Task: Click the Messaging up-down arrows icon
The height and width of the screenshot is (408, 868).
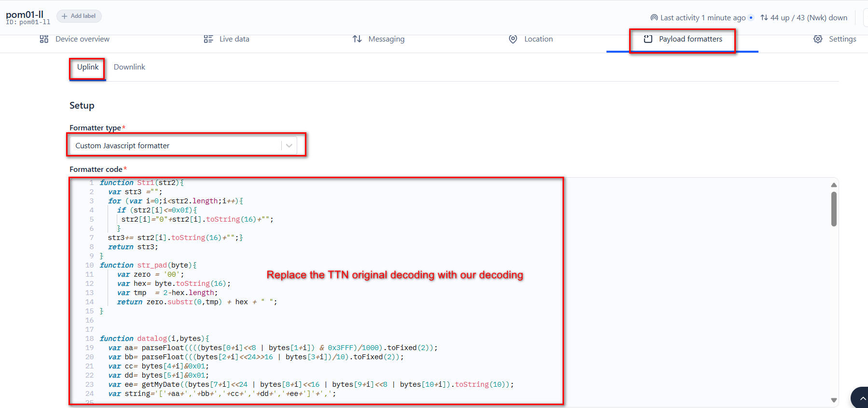Action: [357, 39]
